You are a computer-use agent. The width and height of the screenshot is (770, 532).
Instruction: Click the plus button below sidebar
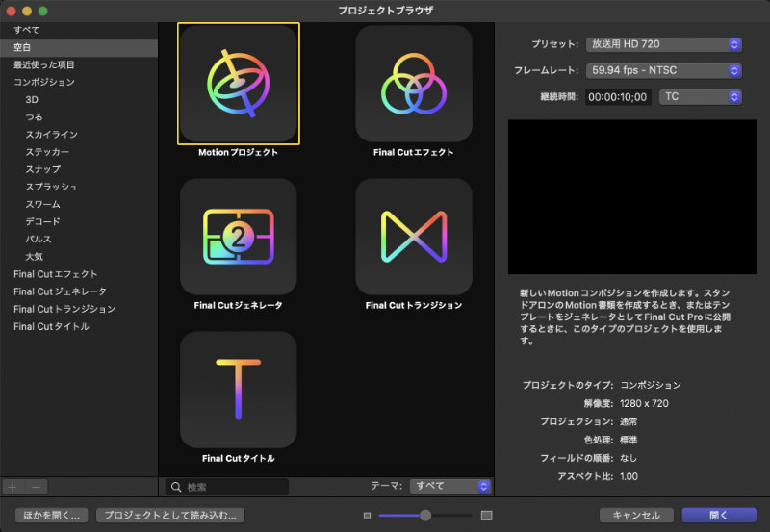(13, 487)
